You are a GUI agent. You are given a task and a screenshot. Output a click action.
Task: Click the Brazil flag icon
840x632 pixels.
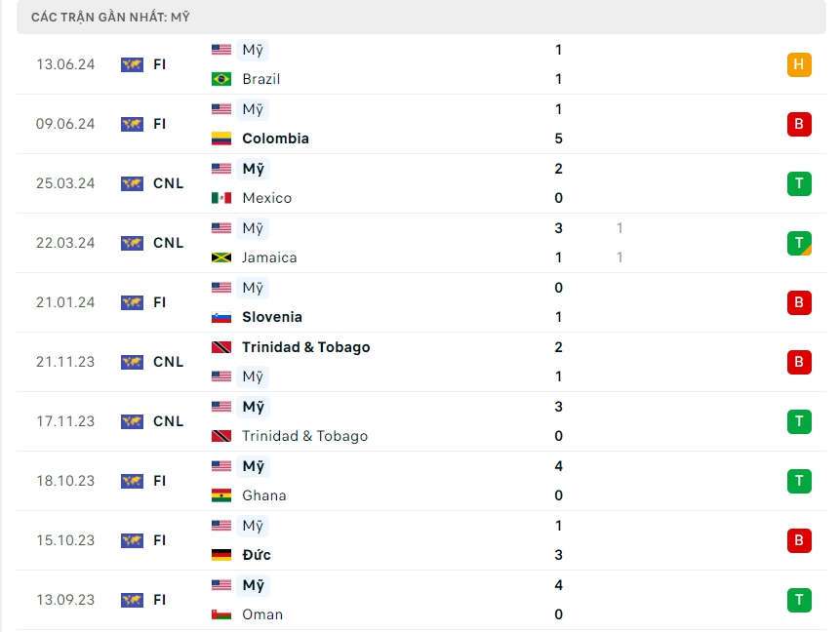(x=221, y=79)
